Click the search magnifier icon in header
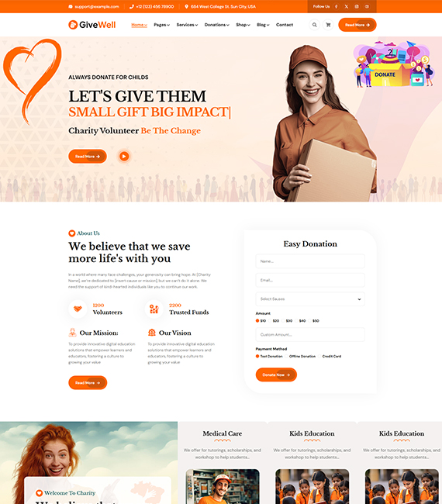Viewport: 442px width, 504px height. (314, 25)
